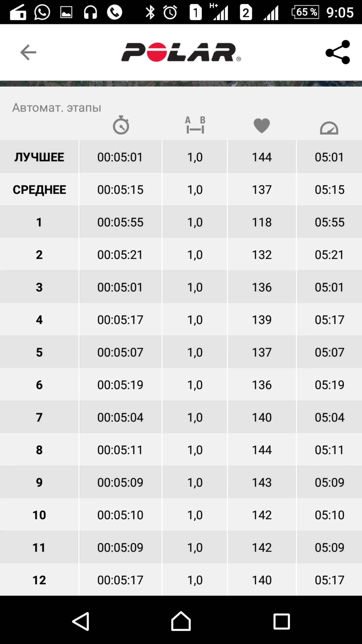The width and height of the screenshot is (362, 644).
Task: Select the ЛУЧШЕЕ row label
Action: 39,157
